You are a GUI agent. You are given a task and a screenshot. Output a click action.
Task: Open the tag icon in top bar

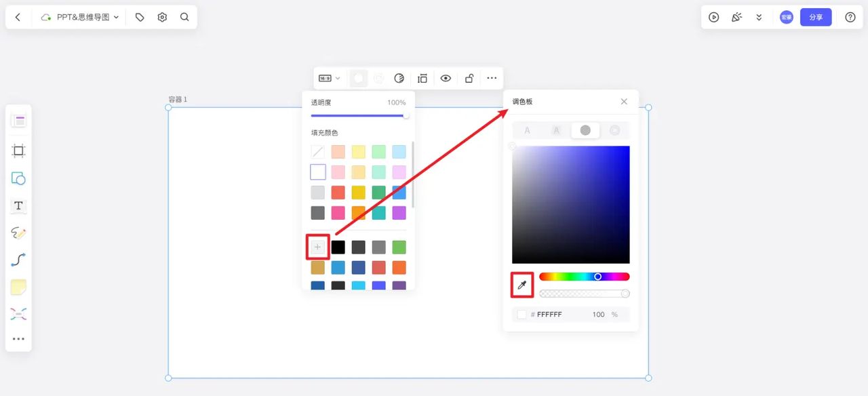(x=140, y=17)
